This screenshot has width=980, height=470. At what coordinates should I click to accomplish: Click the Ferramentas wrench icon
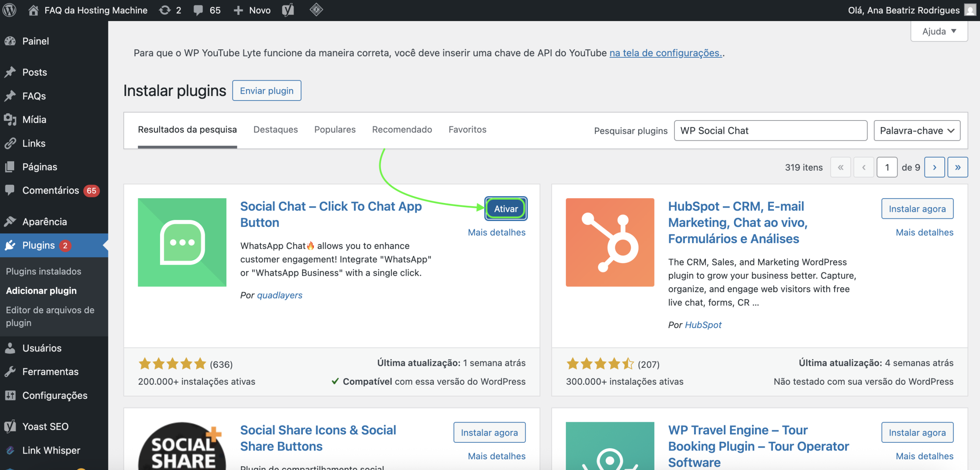[10, 371]
